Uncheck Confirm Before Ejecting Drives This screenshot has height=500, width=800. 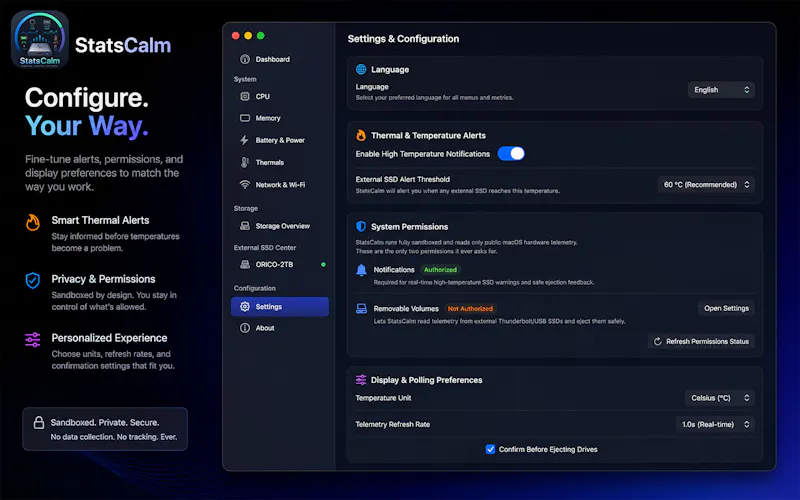click(x=490, y=449)
